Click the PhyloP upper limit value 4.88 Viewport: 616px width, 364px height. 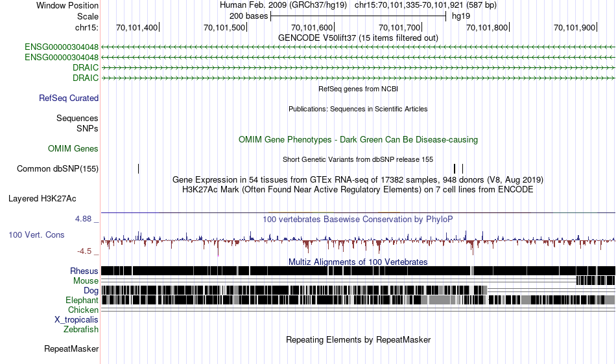pyautogui.click(x=83, y=219)
